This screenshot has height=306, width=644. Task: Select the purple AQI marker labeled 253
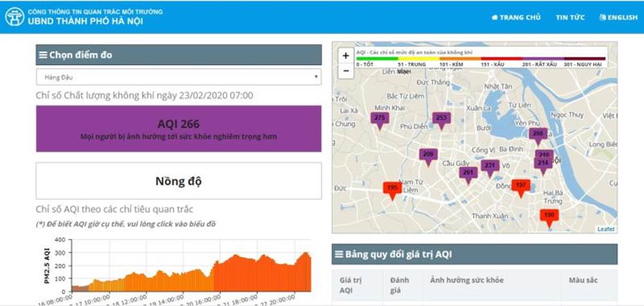coord(441,119)
